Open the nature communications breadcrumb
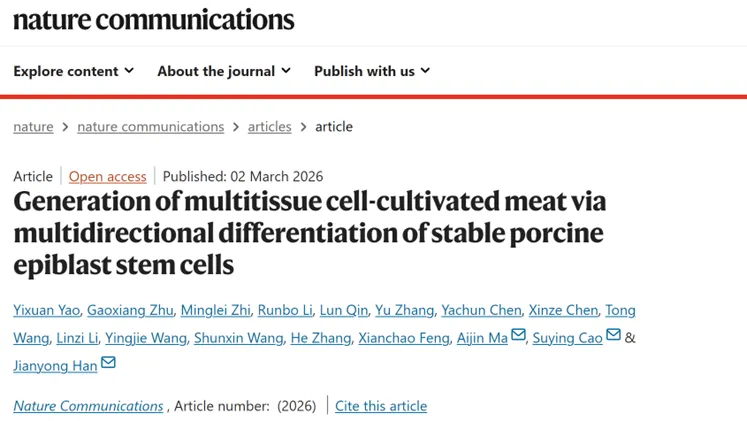 click(x=150, y=127)
